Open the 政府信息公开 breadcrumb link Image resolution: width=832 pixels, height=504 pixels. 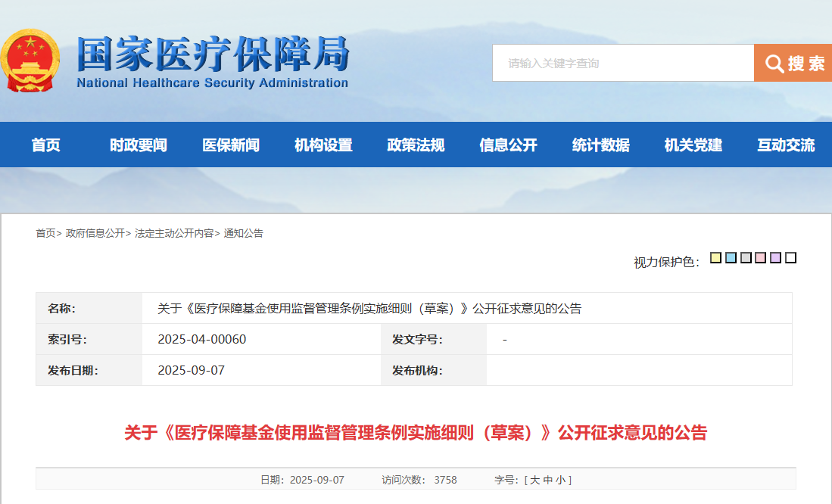pyautogui.click(x=95, y=234)
